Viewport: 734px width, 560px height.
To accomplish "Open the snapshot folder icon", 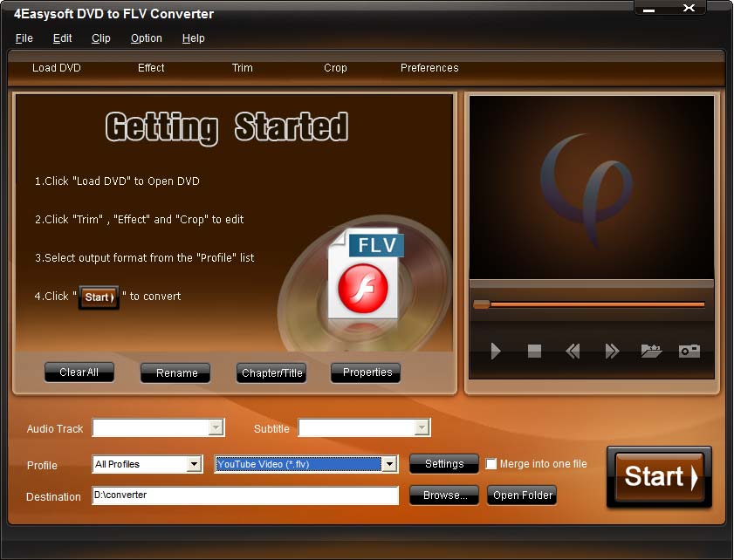I will point(651,351).
